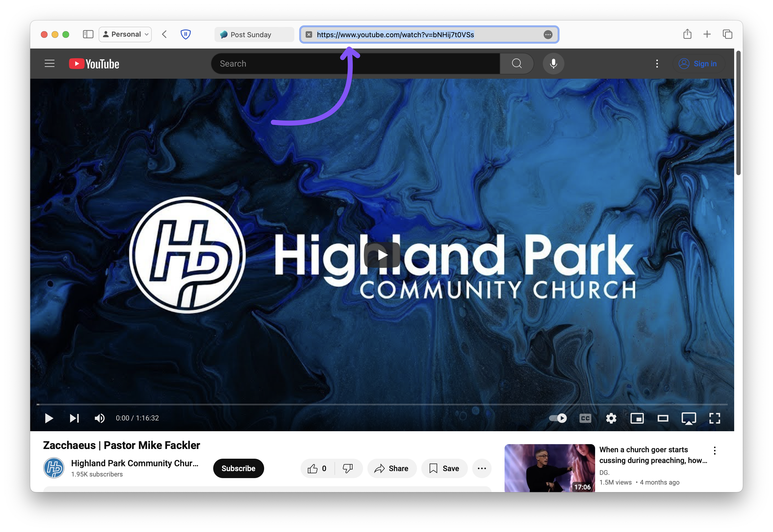Open Highland Park Community Church channel name
773x532 pixels.
pos(135,463)
